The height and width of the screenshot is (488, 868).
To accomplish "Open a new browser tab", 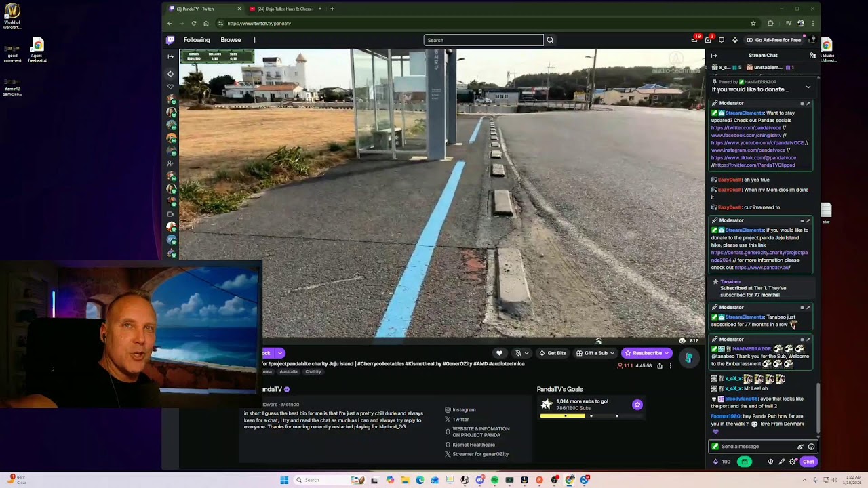I will pyautogui.click(x=332, y=9).
